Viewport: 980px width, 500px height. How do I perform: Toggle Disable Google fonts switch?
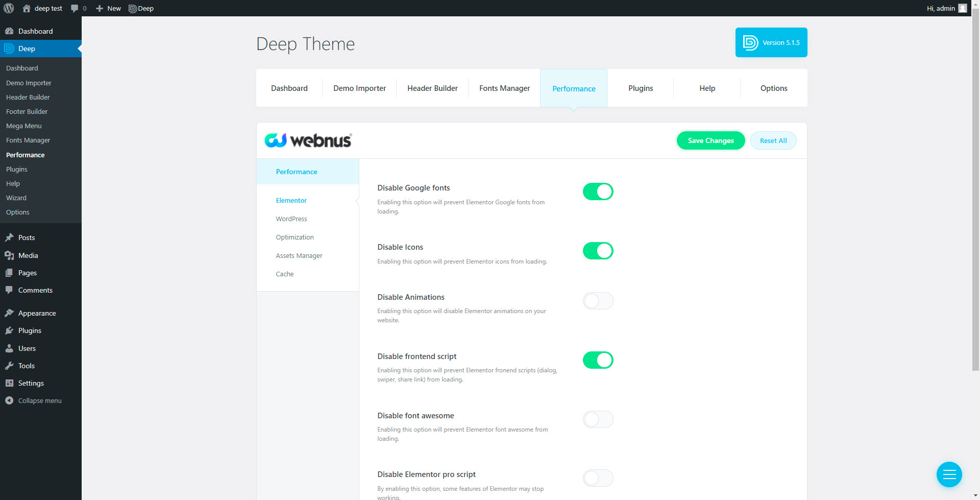(598, 192)
